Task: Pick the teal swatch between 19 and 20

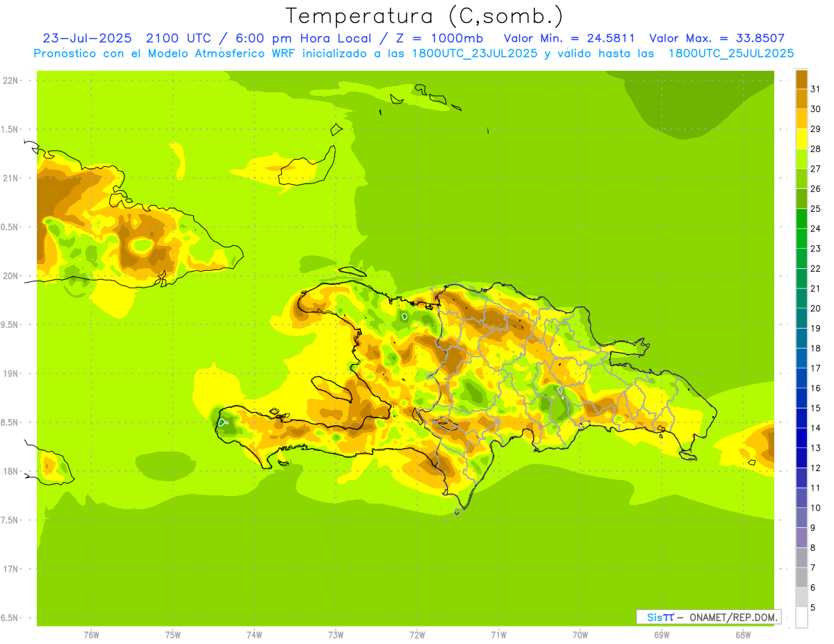Action: 801,318
